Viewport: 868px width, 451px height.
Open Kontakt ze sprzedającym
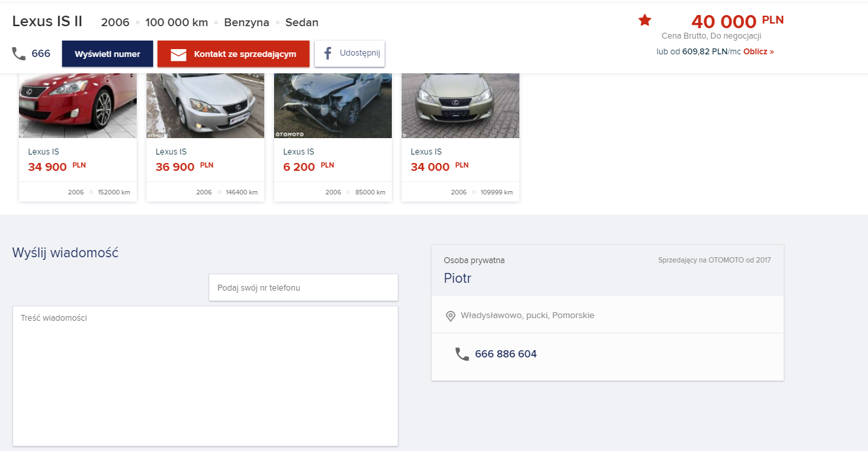234,54
